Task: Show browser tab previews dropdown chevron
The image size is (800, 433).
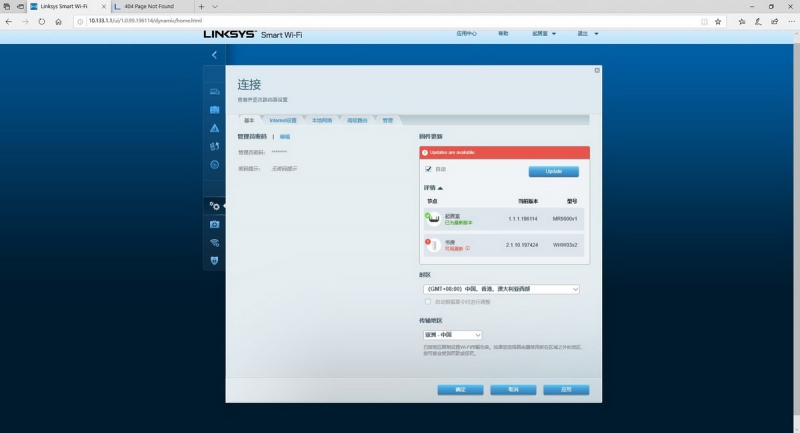Action: [215, 7]
